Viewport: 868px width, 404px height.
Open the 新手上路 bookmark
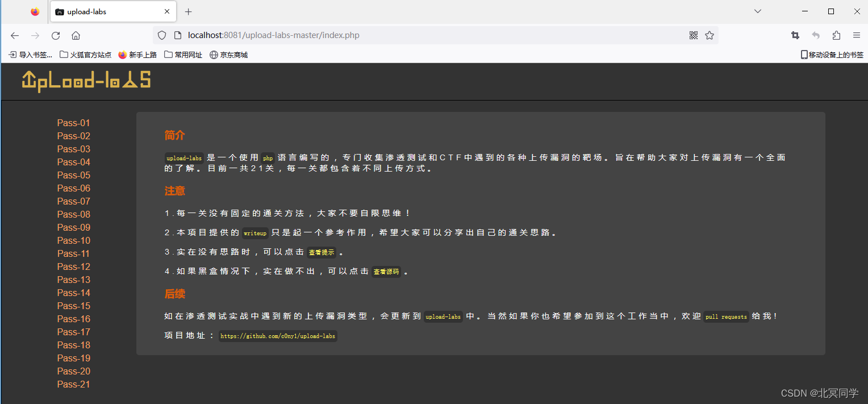137,55
